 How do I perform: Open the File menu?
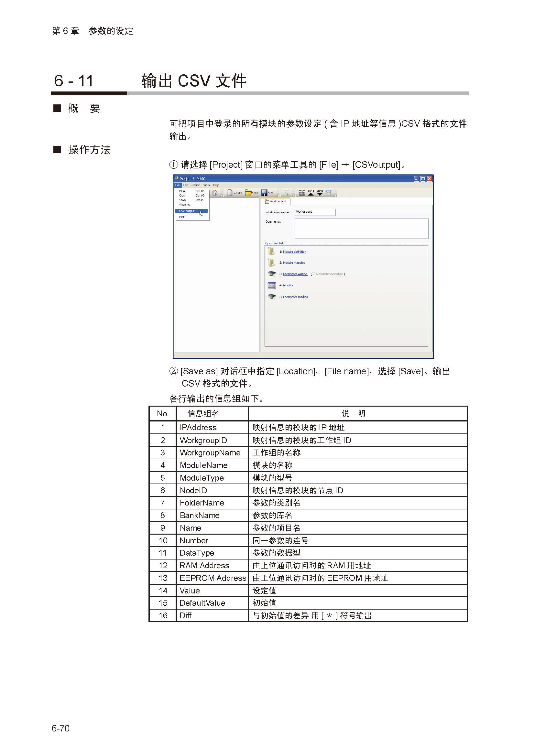(x=178, y=185)
